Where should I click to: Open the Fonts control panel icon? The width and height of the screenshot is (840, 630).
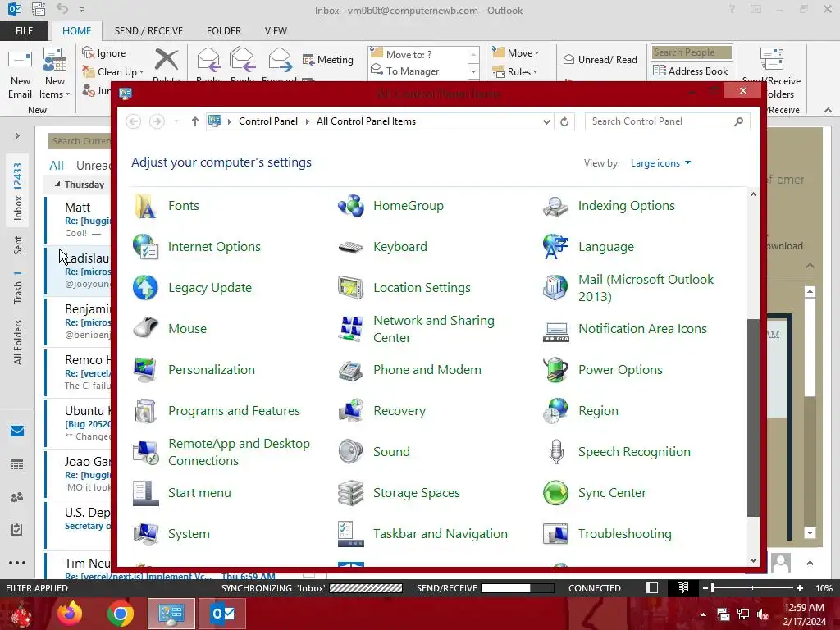click(x=145, y=206)
